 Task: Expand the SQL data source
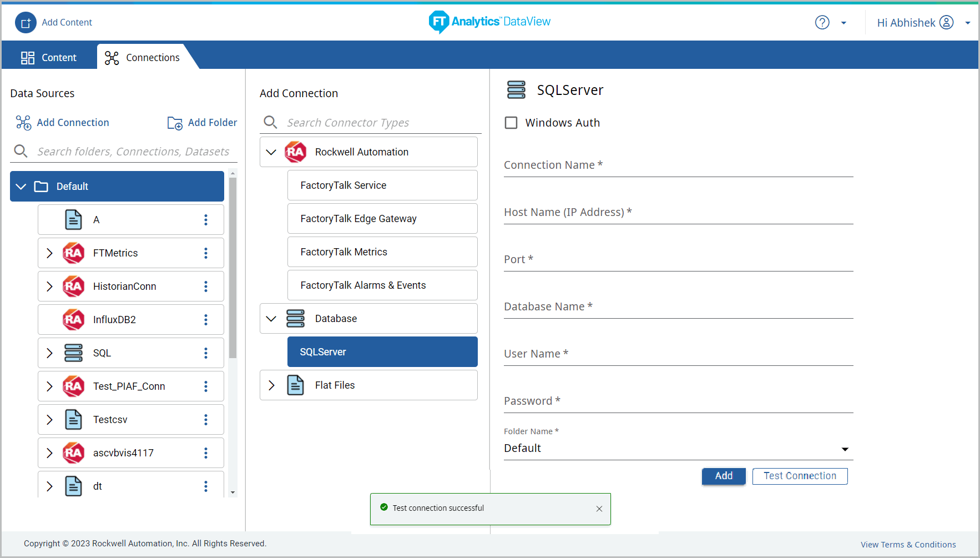tap(49, 353)
